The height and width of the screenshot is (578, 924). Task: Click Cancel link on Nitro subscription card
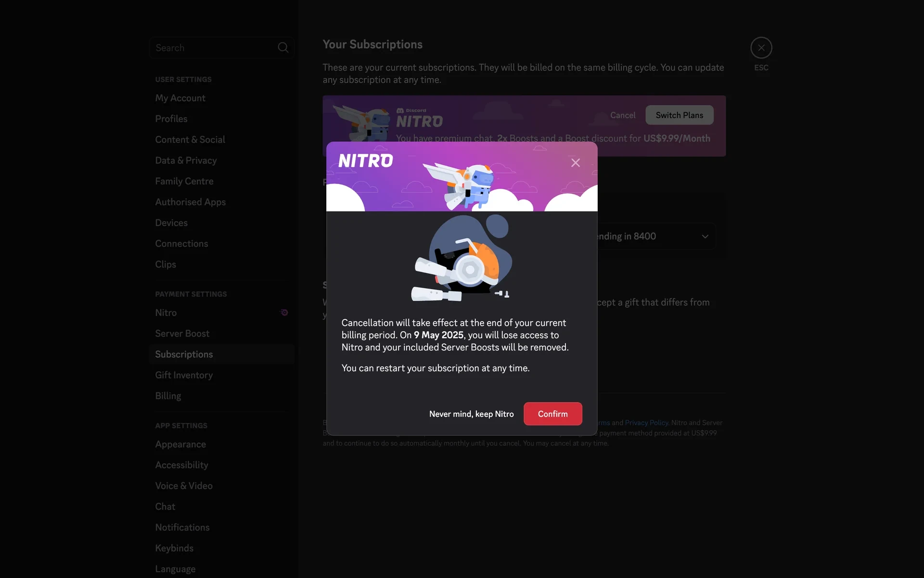[x=622, y=115]
